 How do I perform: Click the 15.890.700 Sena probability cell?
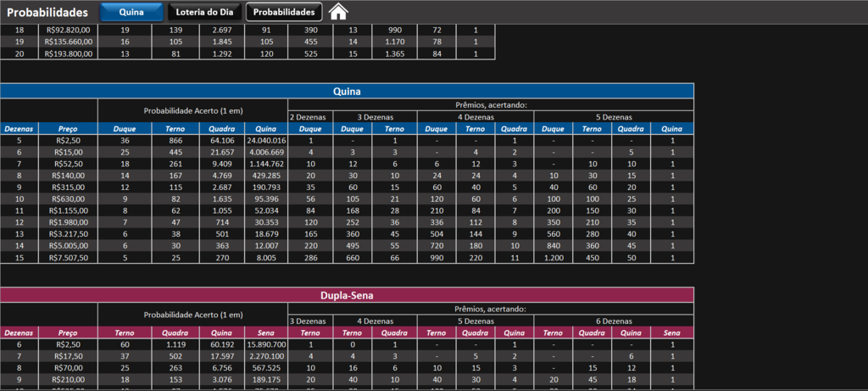point(266,344)
